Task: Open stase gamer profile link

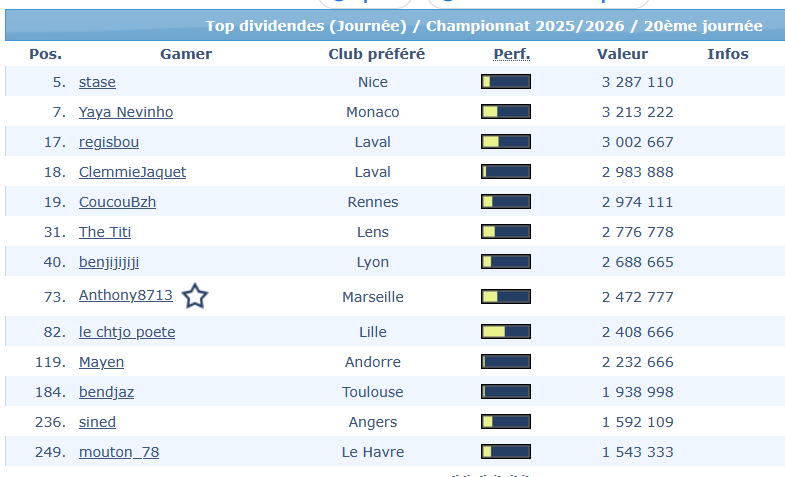Action: click(x=97, y=82)
